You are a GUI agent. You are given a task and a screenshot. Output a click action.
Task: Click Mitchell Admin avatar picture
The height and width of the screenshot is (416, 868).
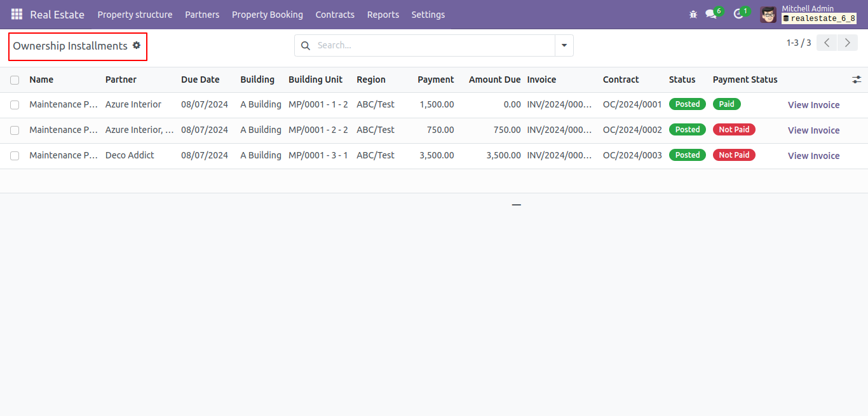[768, 15]
